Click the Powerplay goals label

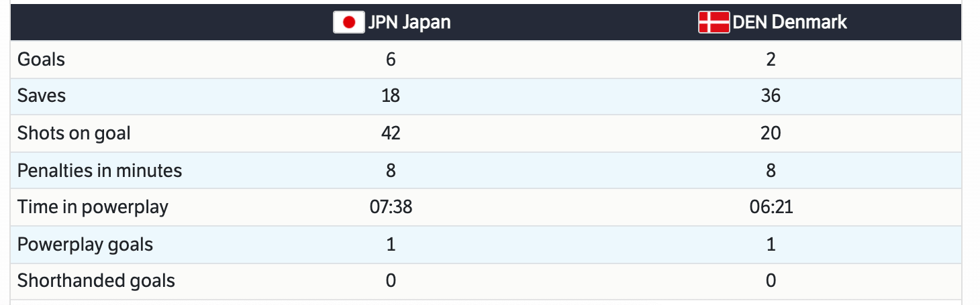click(85, 244)
